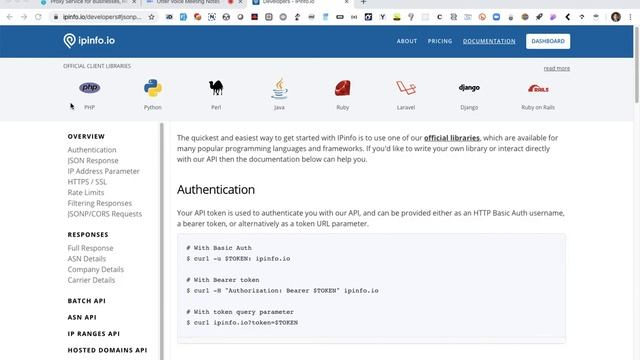Open a new browser tab
640x360 pixels.
pyautogui.click(x=363, y=2)
